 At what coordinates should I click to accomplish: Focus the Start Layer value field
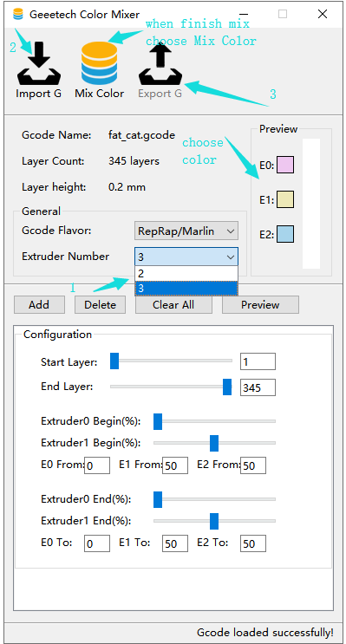[x=258, y=361]
